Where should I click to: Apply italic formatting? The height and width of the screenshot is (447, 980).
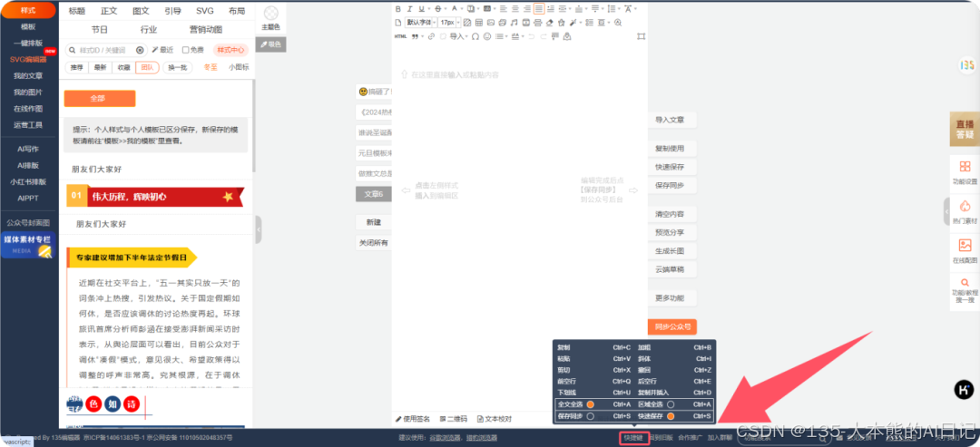tap(409, 9)
